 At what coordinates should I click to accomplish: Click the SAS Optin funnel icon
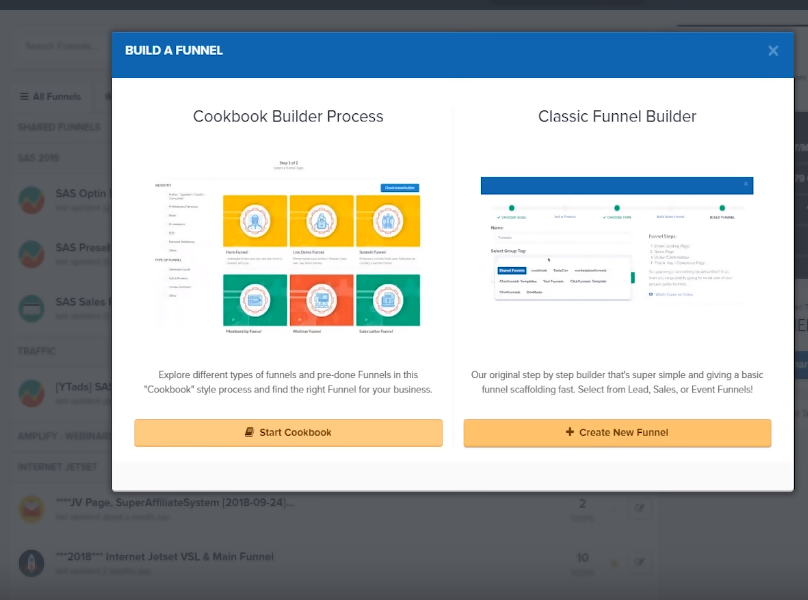(31, 200)
